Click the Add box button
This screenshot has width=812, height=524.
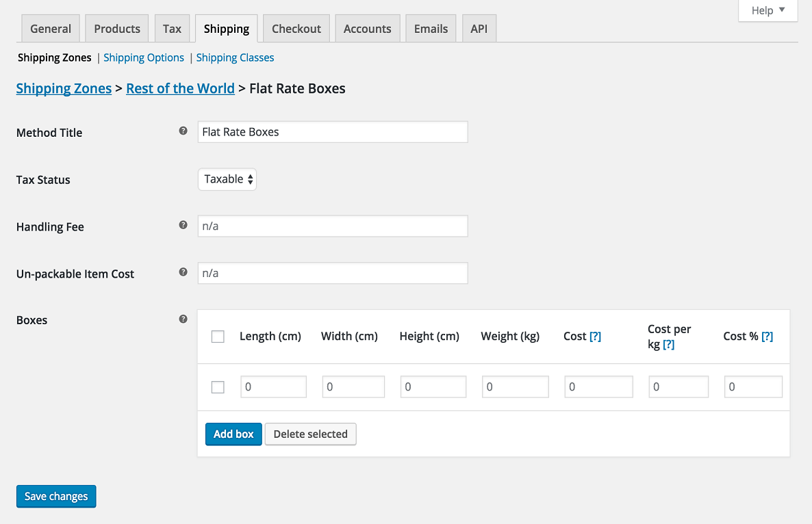point(233,434)
